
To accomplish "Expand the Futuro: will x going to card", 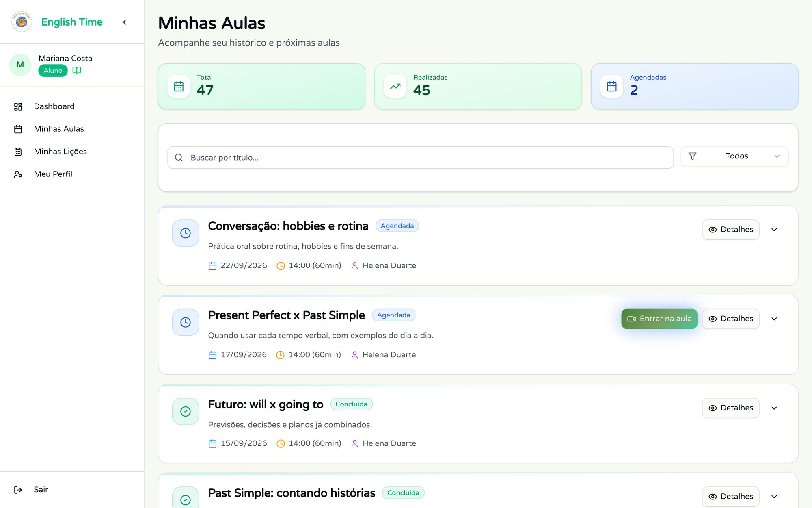I will click(774, 408).
